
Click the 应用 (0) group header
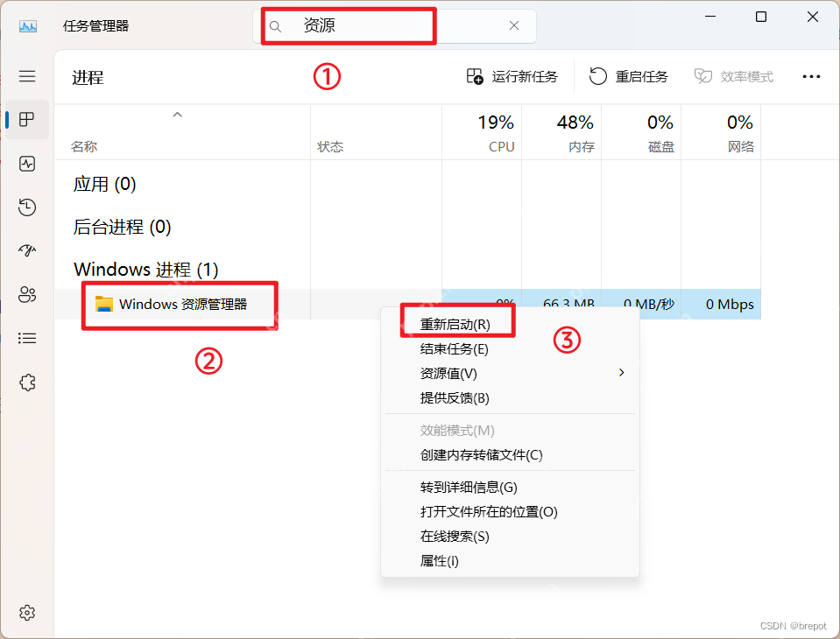tap(104, 184)
